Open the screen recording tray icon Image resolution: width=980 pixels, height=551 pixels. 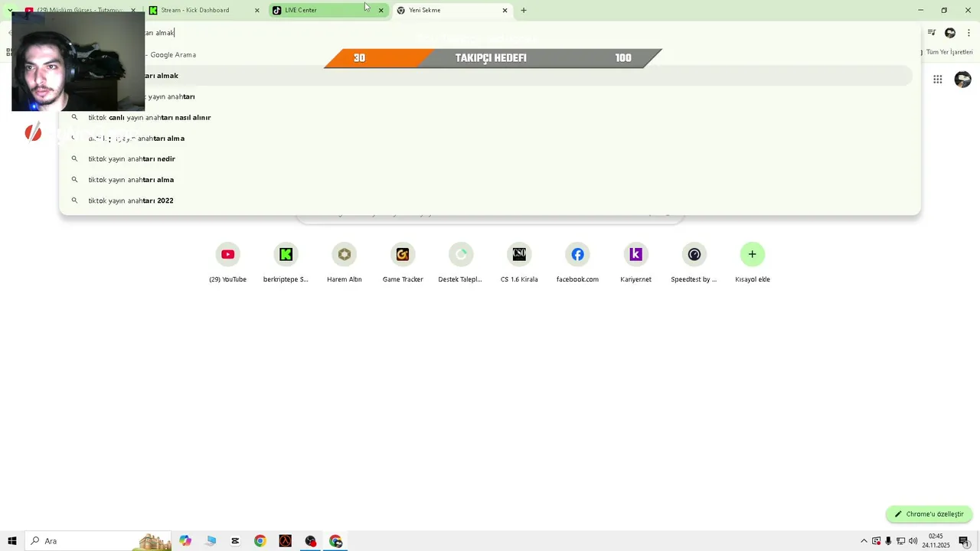(876, 541)
